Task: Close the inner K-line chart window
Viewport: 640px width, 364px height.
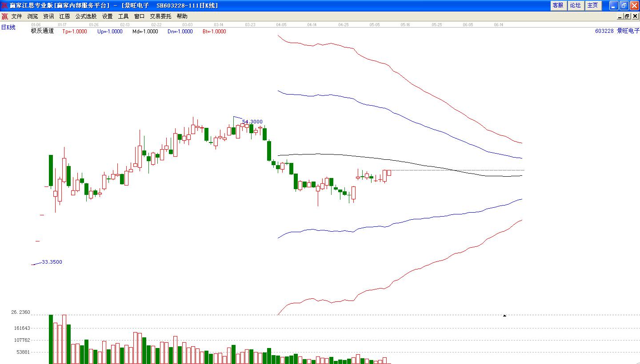Action: [634, 16]
